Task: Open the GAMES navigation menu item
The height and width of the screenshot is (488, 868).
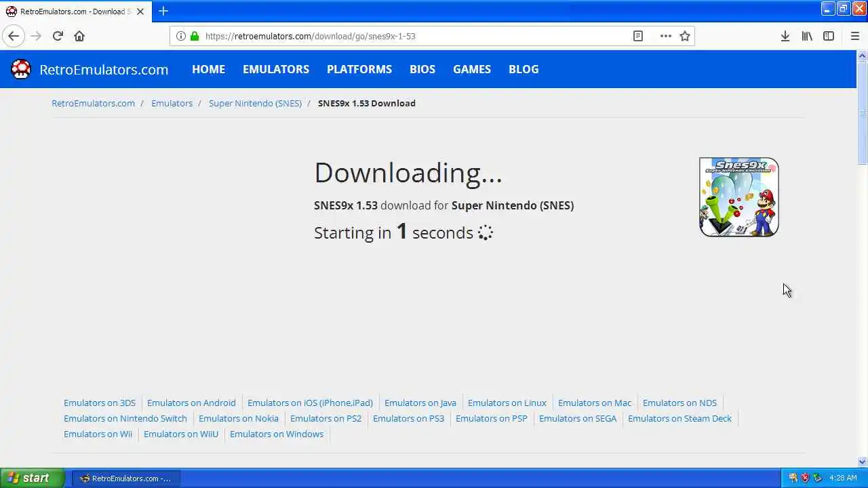Action: [x=472, y=69]
